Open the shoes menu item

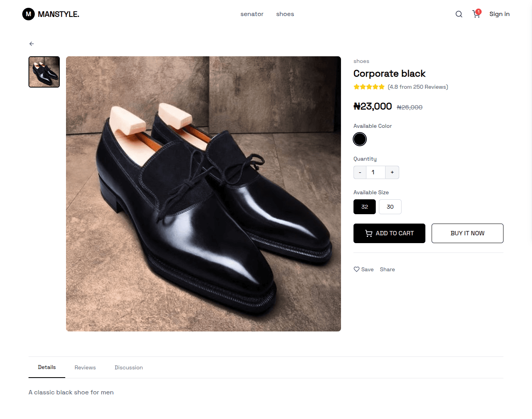[285, 14]
